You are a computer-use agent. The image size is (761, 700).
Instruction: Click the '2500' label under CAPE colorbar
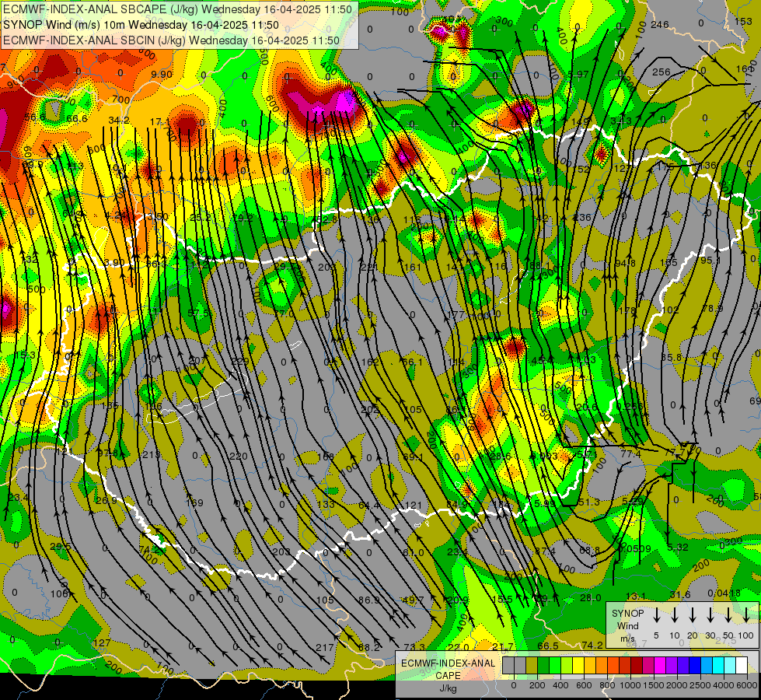click(700, 685)
